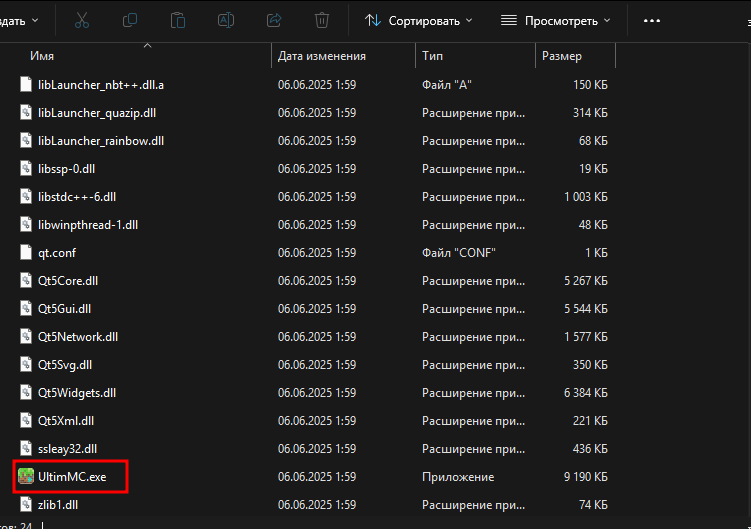This screenshot has width=751, height=529.
Task: Select the libLauncher_quazip.dll file
Action: [96, 113]
